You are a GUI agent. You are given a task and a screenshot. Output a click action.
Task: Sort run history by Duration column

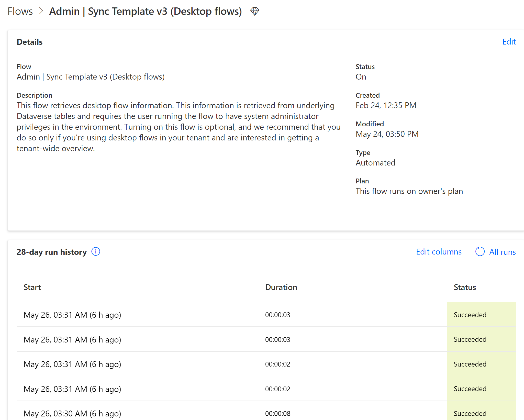pos(281,287)
